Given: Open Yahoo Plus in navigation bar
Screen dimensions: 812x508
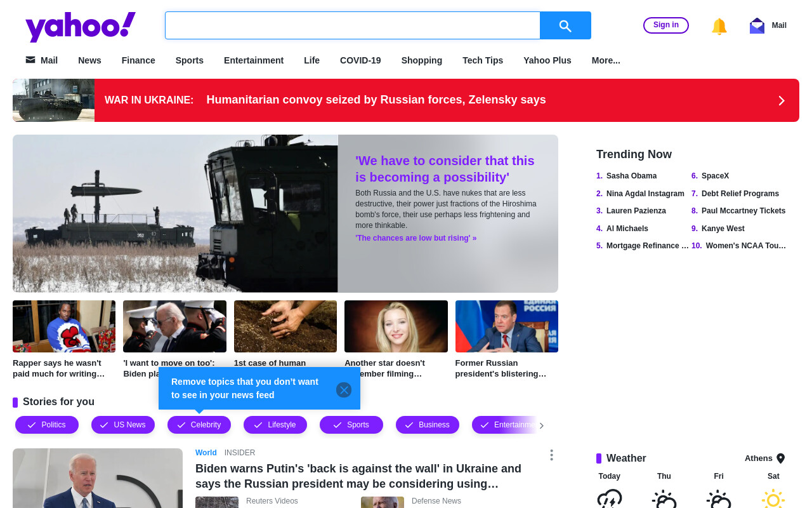Looking at the screenshot, I should pyautogui.click(x=547, y=60).
